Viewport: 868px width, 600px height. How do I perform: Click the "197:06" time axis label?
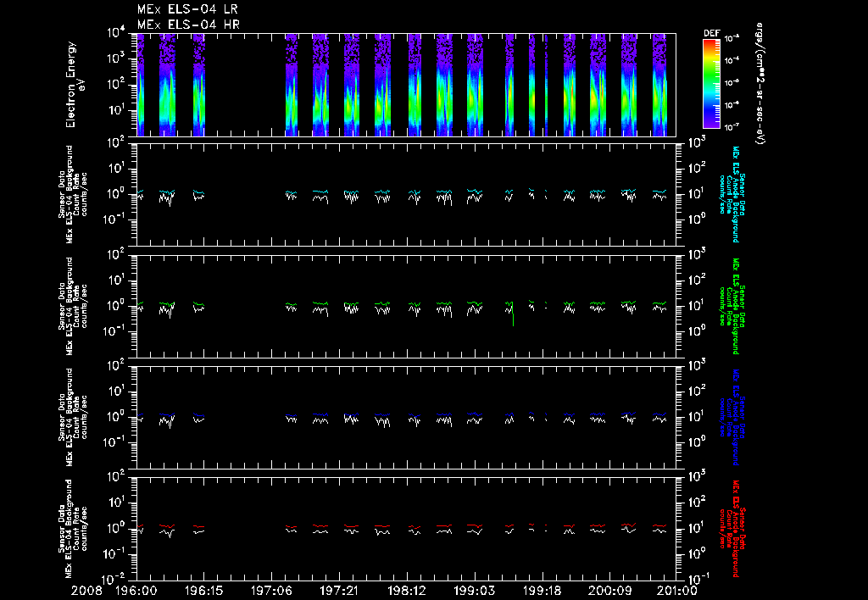pos(271,592)
